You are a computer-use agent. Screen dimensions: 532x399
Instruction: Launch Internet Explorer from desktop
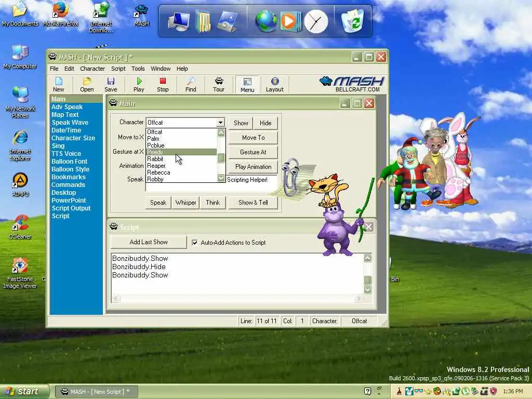click(20, 145)
